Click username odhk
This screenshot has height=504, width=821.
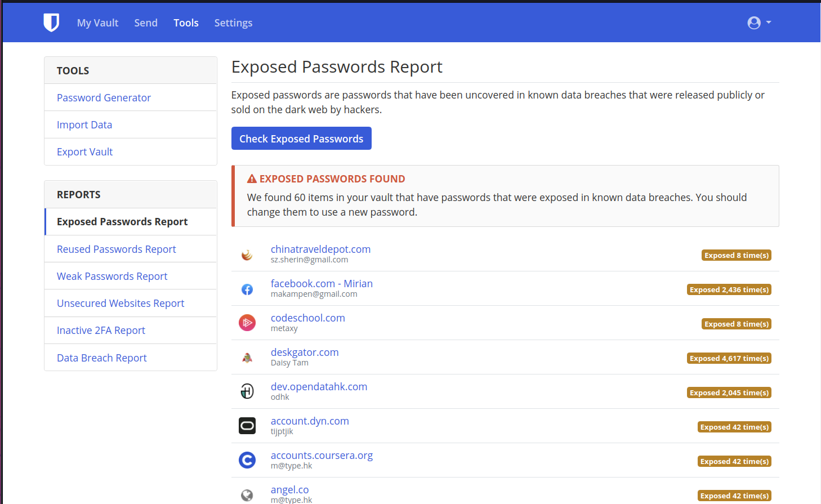280,397
